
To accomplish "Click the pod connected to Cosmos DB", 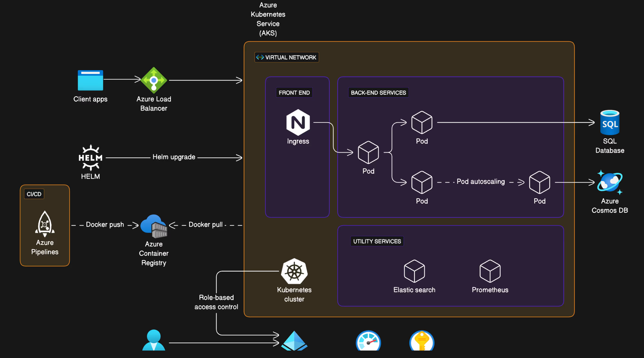I will pos(540,182).
